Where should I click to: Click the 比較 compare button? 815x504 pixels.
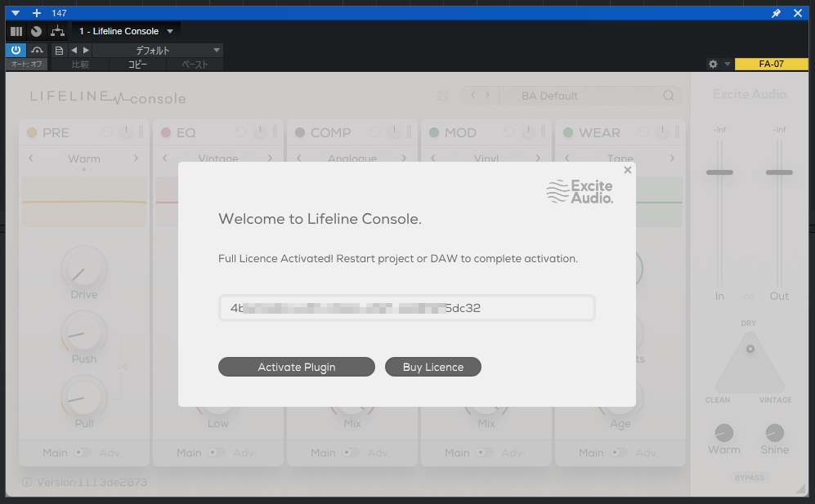(81, 65)
